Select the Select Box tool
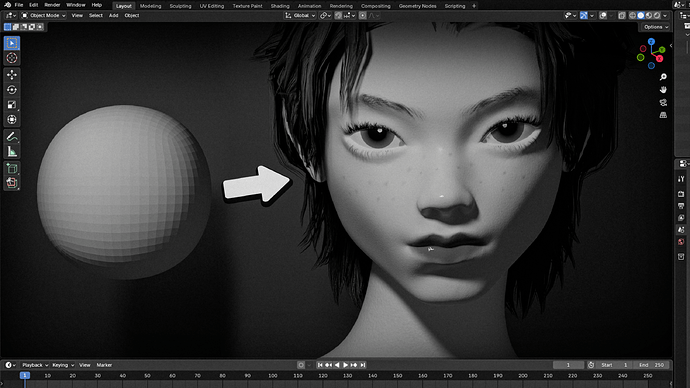 12,43
